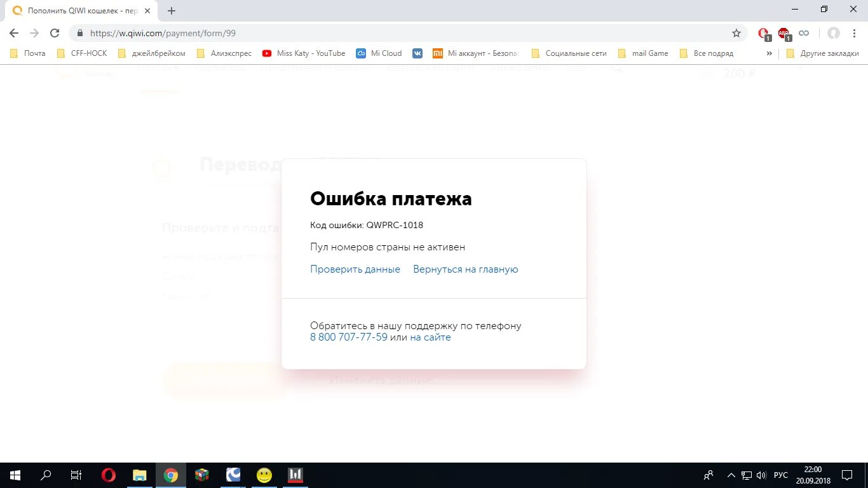Viewport: 868px width, 488px height.
Task: Click the VK bookmark icon
Action: pos(417,53)
